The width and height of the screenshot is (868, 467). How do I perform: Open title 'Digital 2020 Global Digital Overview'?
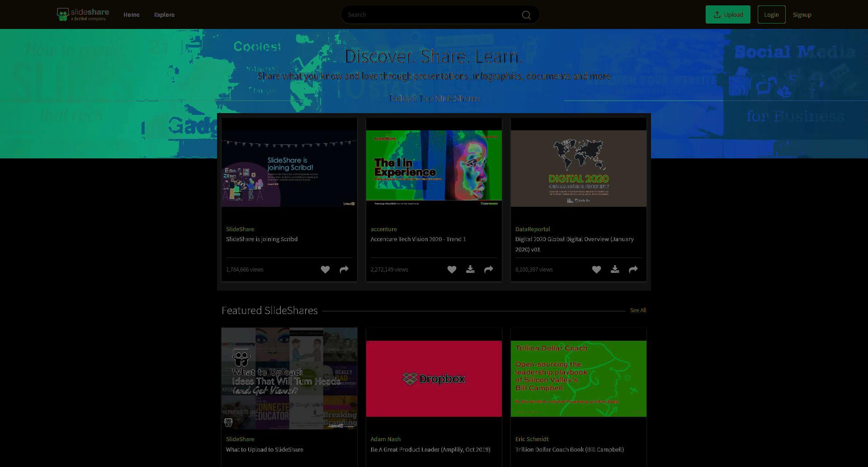(575, 244)
